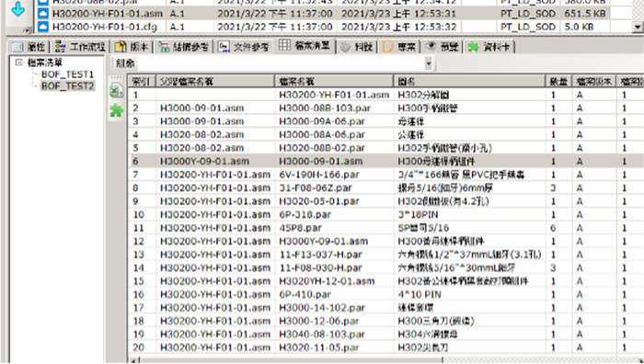Click the quantity 6 in row 11
Image resolution: width=644 pixels, height=364 pixels.
[x=553, y=228]
